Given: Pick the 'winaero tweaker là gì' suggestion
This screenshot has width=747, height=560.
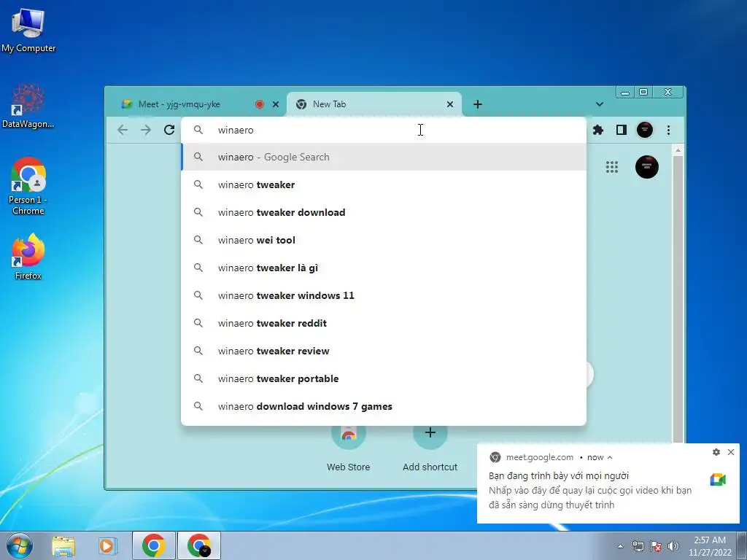Looking at the screenshot, I should [384, 268].
